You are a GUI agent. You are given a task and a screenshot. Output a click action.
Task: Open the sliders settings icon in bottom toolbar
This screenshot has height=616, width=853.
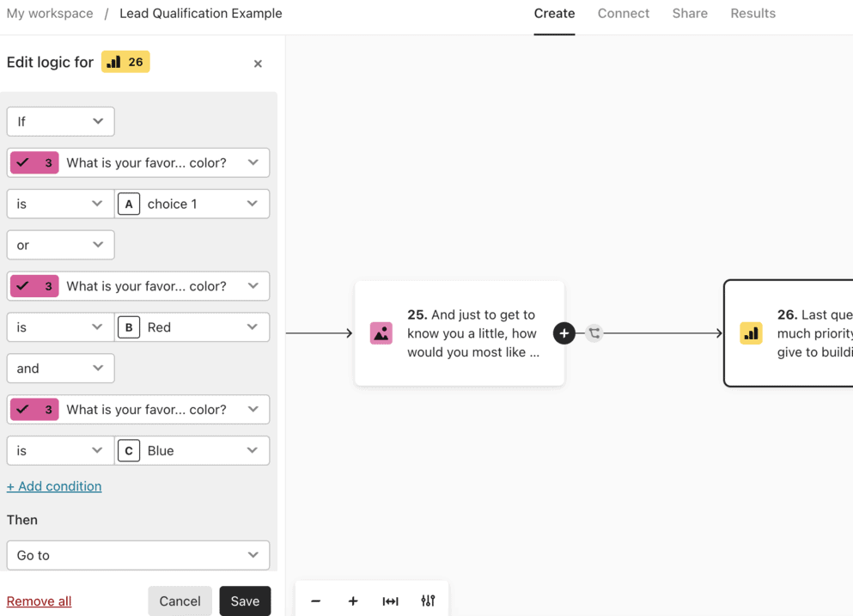(x=428, y=601)
